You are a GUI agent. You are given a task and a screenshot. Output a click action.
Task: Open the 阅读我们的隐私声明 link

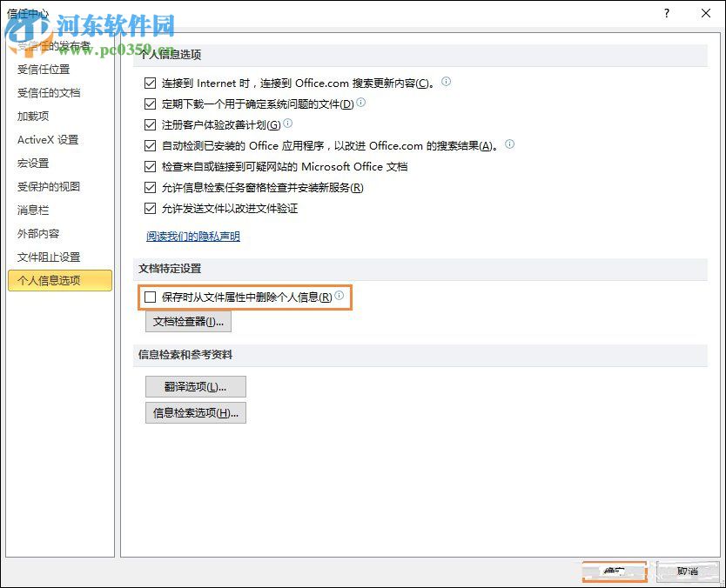click(193, 236)
